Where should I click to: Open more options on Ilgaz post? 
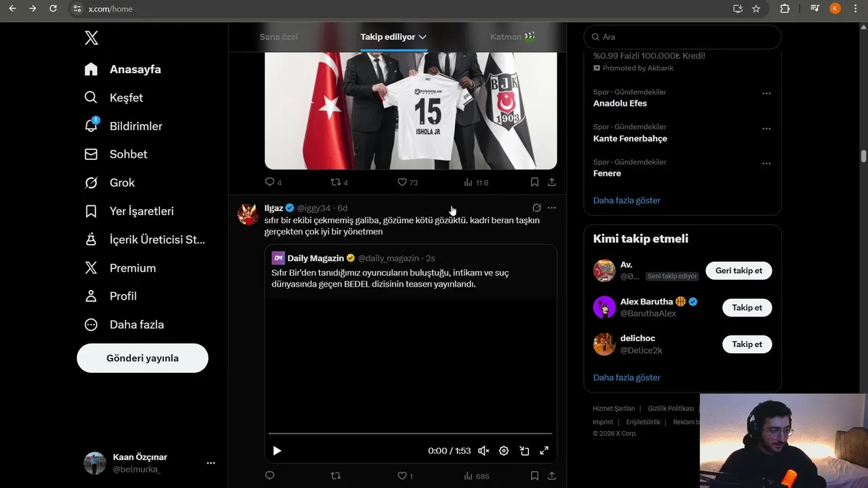point(552,207)
